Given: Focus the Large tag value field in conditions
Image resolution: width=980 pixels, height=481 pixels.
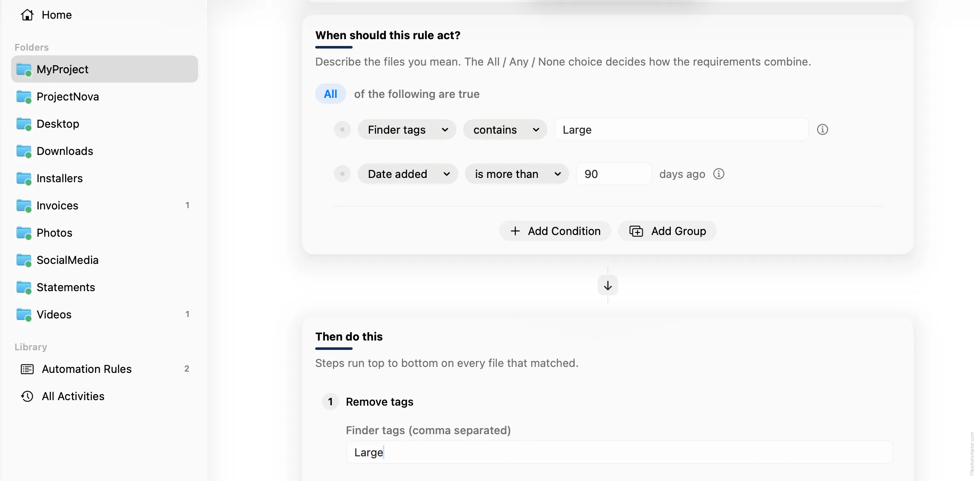Looking at the screenshot, I should click(681, 130).
